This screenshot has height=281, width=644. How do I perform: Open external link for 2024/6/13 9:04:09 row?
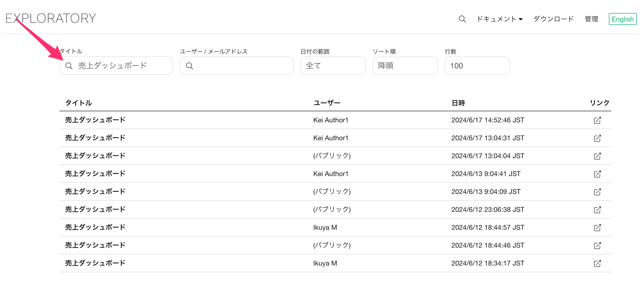pyautogui.click(x=597, y=192)
